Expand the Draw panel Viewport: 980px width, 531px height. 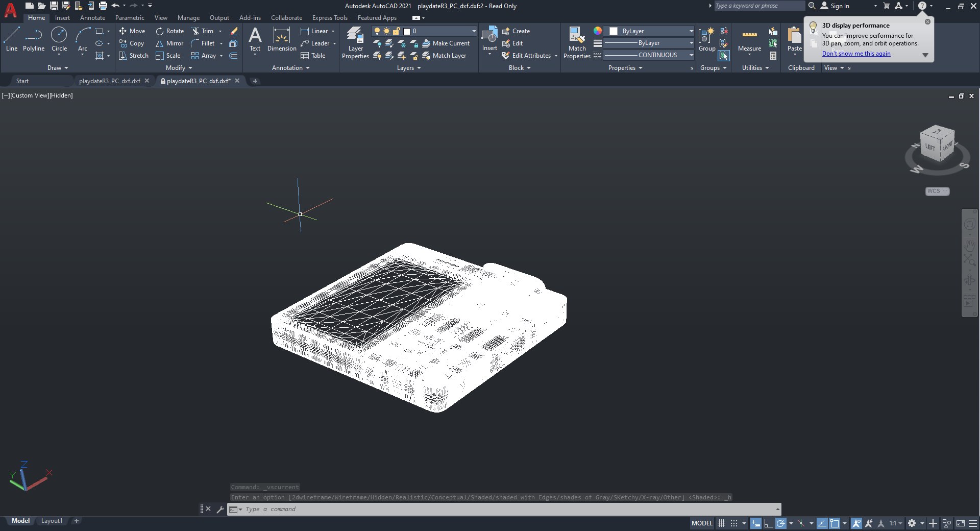pos(58,68)
